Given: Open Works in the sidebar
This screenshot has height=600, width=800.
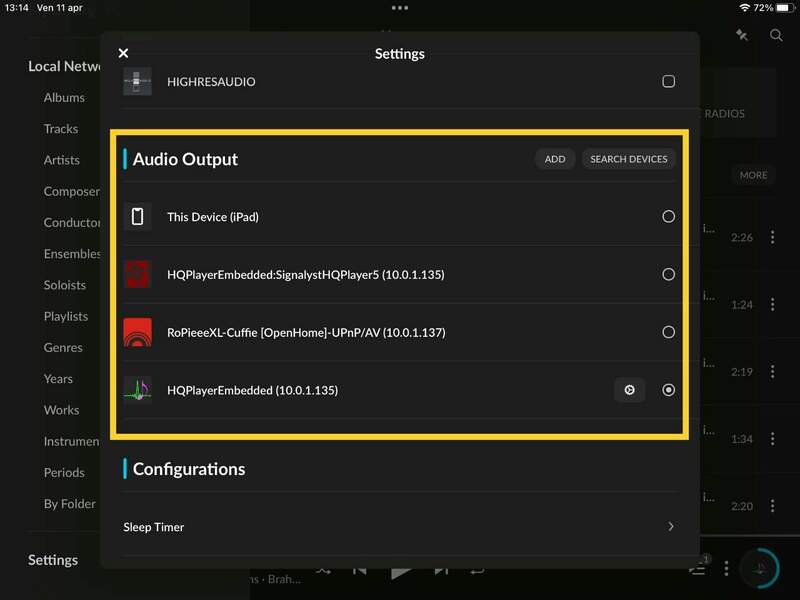Looking at the screenshot, I should [61, 410].
